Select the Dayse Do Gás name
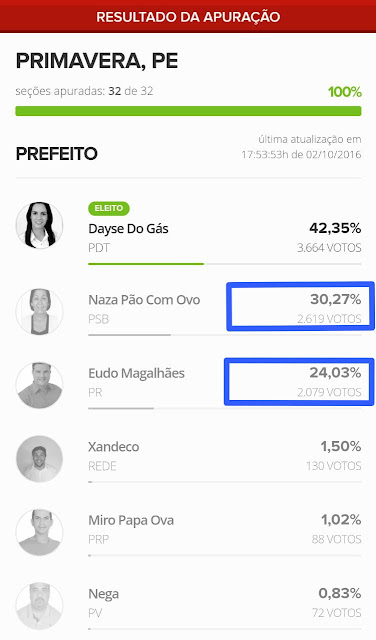The height and width of the screenshot is (640, 376). click(128, 229)
